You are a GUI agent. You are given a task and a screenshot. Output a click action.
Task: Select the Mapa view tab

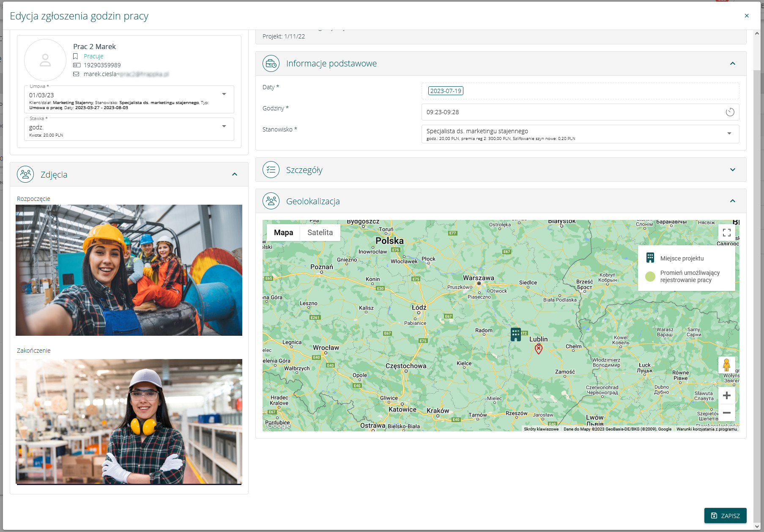click(283, 233)
